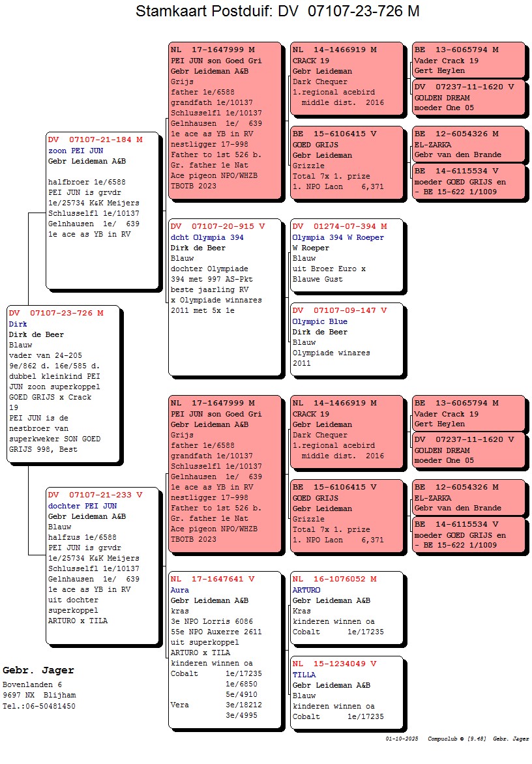Click the 3e NPO Lorris 6086 result

pyautogui.click(x=211, y=621)
